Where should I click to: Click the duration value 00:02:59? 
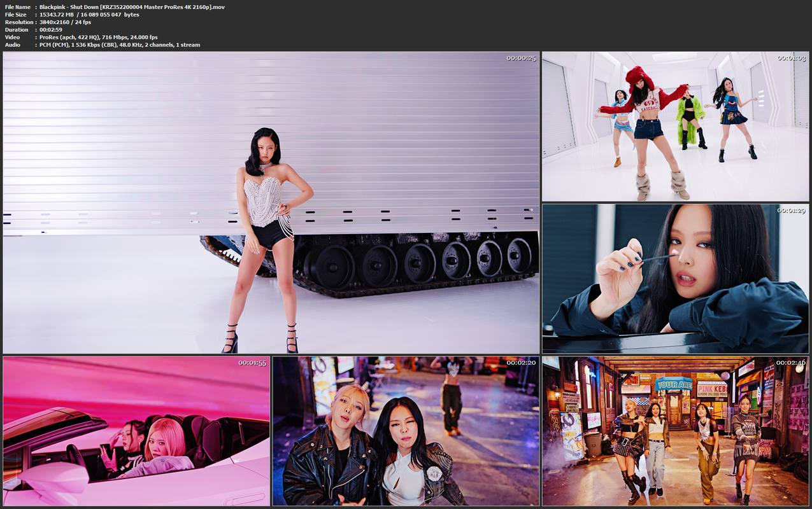point(51,30)
